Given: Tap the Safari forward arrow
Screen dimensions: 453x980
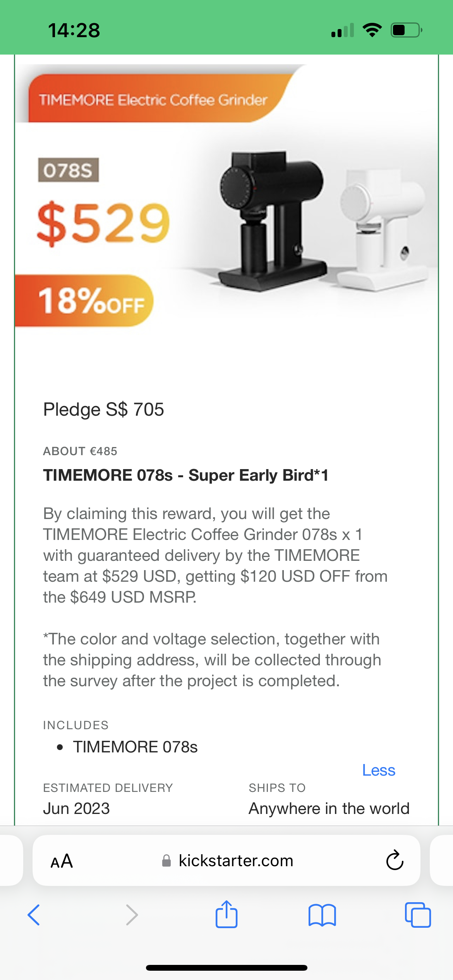Looking at the screenshot, I should tap(132, 915).
